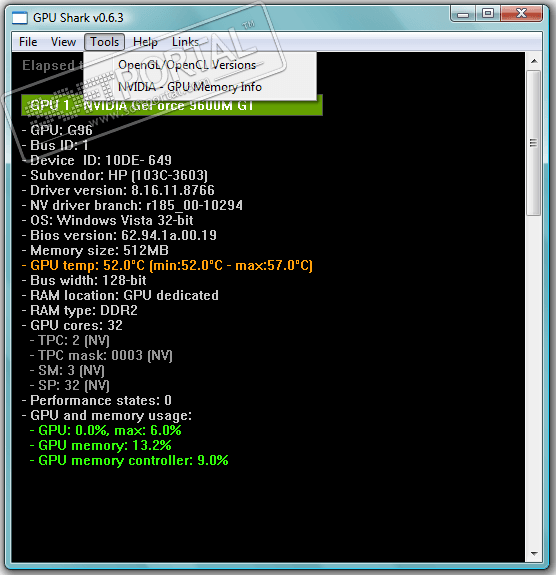Select OpenGL/OpenCL Versions menu entry
This screenshot has height=575, width=556.
[200, 65]
